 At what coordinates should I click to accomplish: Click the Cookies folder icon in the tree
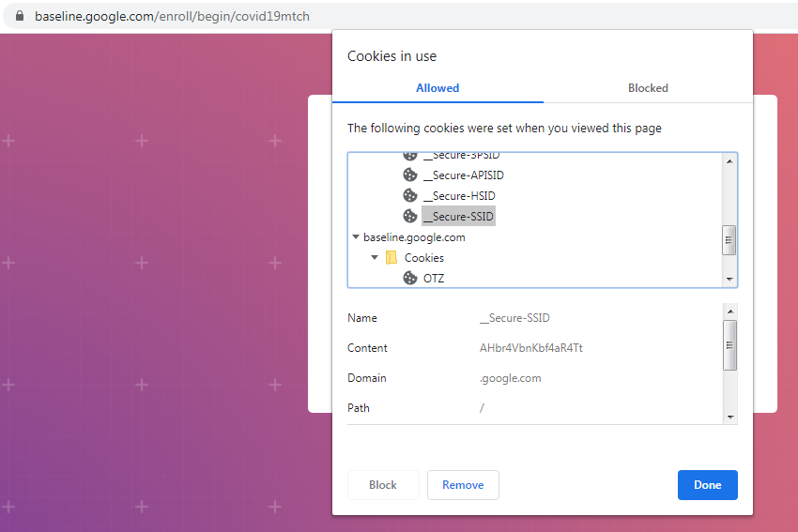coord(391,257)
